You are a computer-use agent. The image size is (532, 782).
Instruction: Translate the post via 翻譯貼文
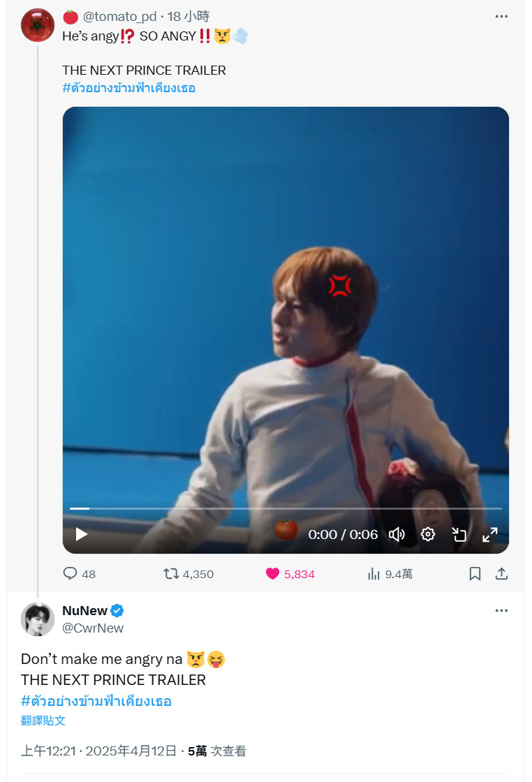click(43, 720)
